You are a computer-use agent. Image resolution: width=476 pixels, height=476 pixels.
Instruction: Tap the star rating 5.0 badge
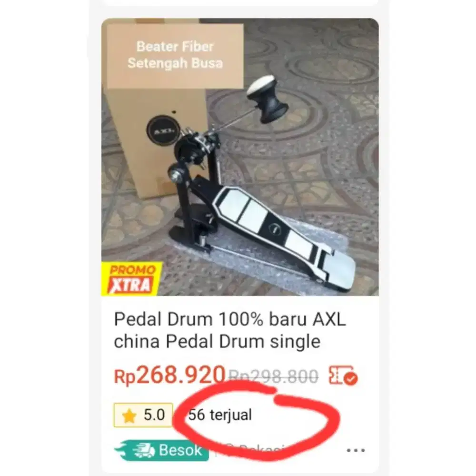(143, 415)
